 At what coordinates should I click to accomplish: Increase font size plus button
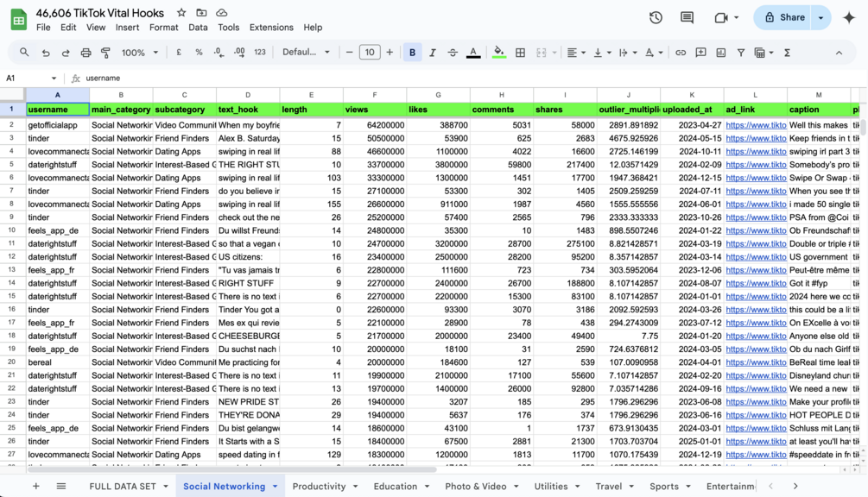point(390,53)
